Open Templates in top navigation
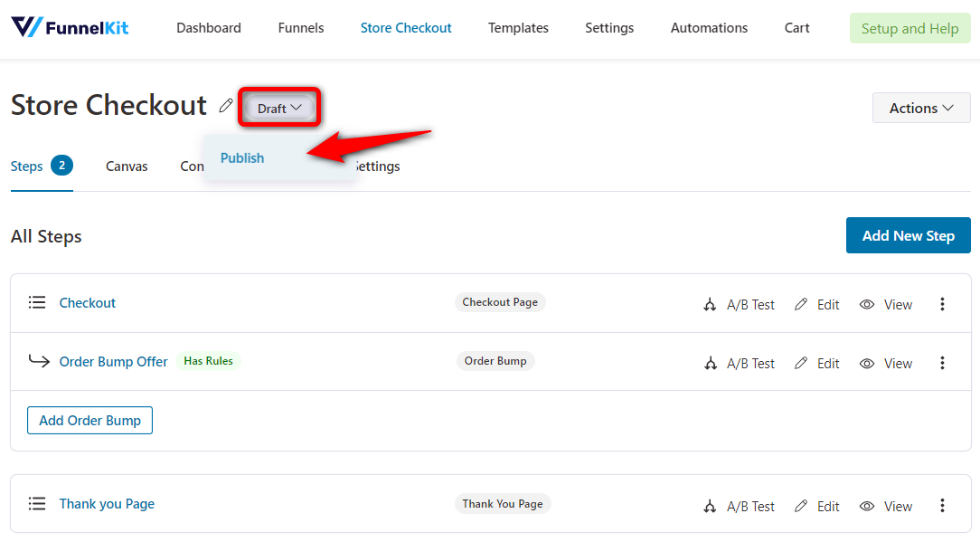 (x=518, y=28)
